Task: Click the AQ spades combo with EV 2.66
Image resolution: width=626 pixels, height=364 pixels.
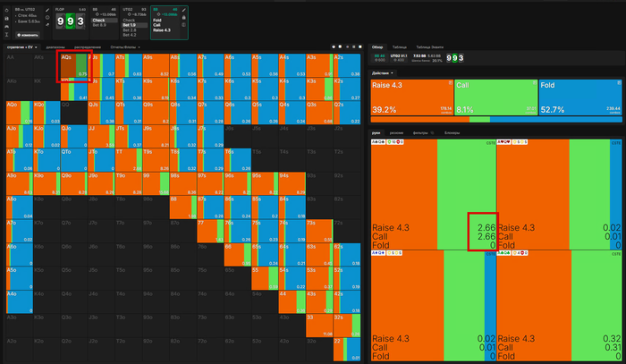Action: [x=433, y=194]
